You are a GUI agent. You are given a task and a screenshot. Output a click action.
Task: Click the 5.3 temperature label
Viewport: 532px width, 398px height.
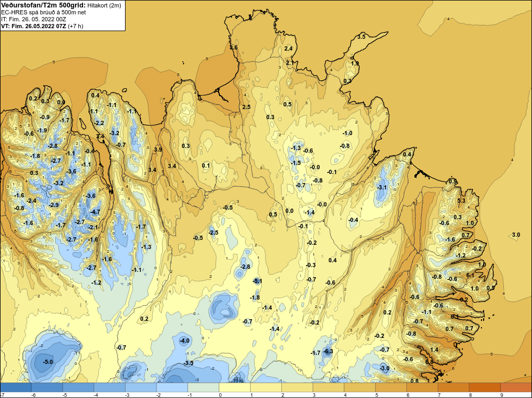click(461, 201)
